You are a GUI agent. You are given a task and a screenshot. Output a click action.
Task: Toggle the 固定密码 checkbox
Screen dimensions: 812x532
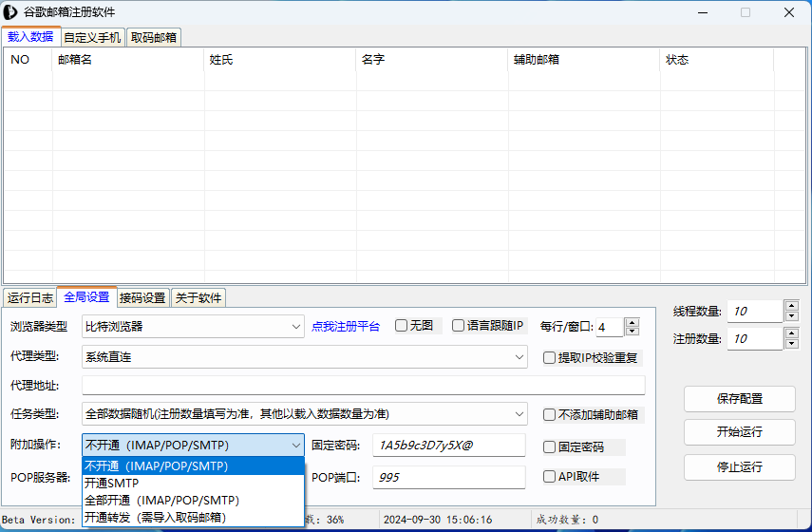coord(550,446)
